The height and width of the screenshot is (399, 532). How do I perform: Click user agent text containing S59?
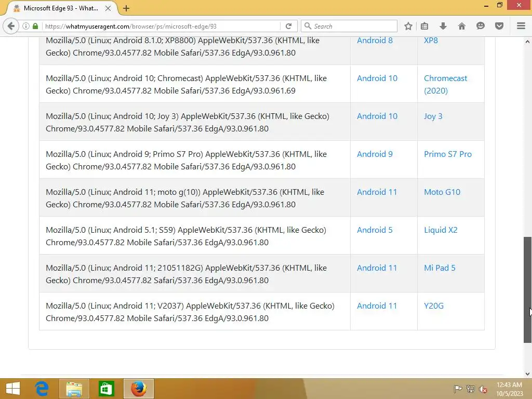coord(186,236)
